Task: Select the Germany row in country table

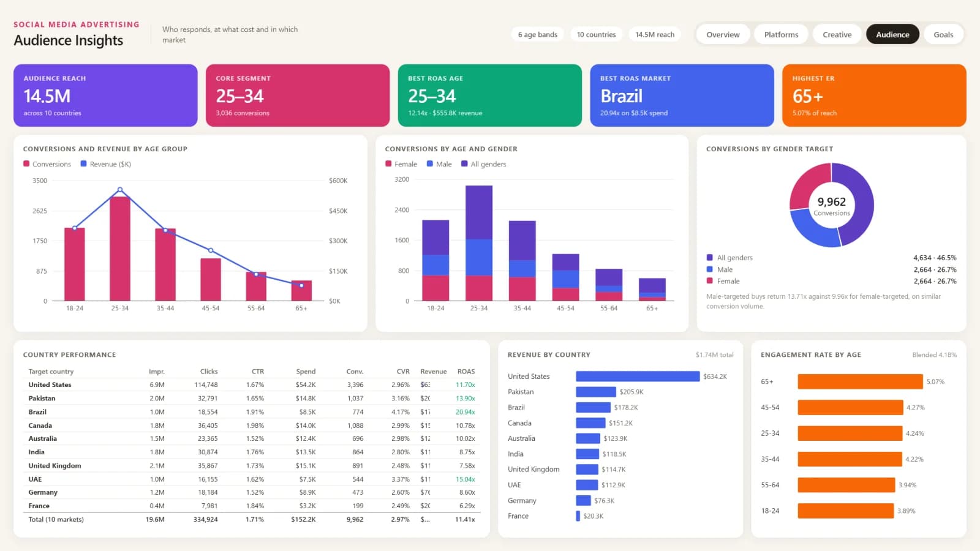Action: point(252,492)
